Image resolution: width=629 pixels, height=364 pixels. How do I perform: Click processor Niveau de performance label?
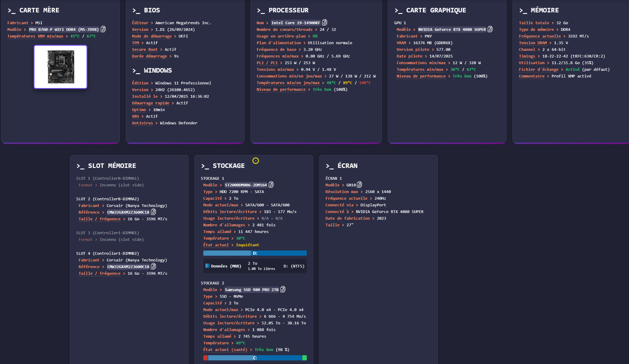281,90
